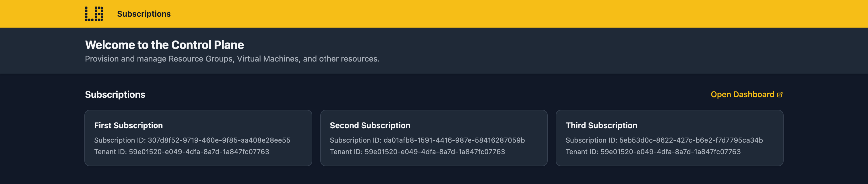Click the Third Subscription title

[x=601, y=125]
